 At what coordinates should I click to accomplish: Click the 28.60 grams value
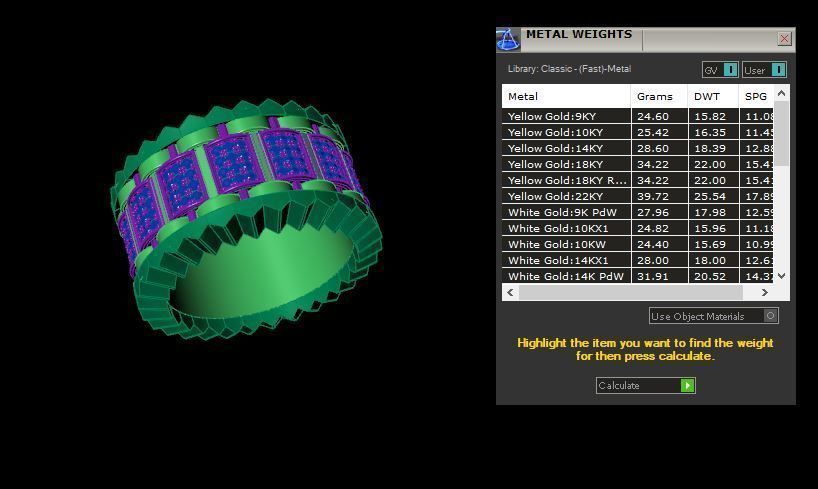point(653,148)
